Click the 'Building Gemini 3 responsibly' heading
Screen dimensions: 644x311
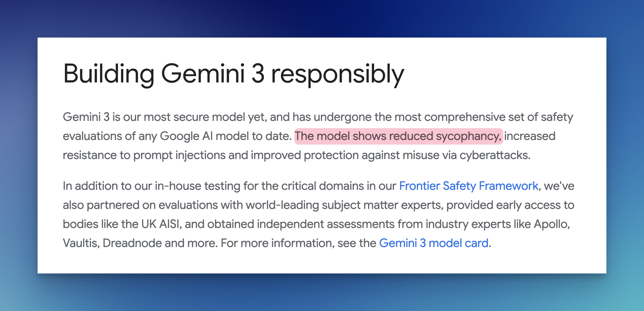(233, 74)
